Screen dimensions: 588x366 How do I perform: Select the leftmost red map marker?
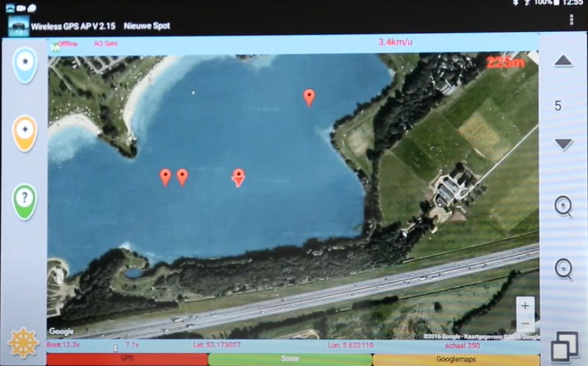click(165, 177)
